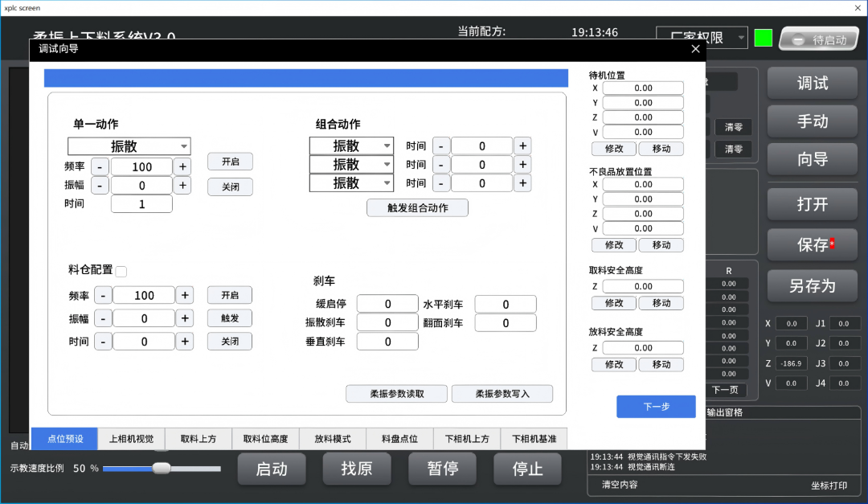The width and height of the screenshot is (868, 504).
Task: Click the 启动 button in main window
Action: [272, 469]
